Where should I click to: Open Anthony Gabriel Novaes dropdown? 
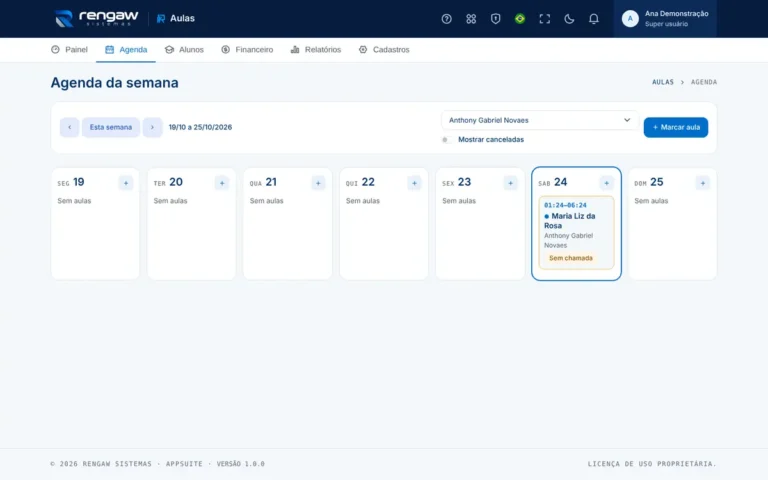pyautogui.click(x=540, y=120)
